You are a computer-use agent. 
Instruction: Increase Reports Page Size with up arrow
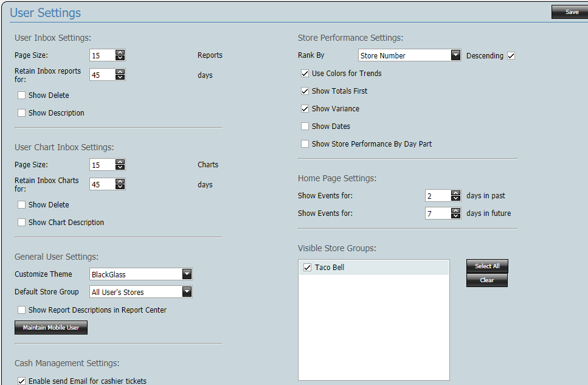121,53
